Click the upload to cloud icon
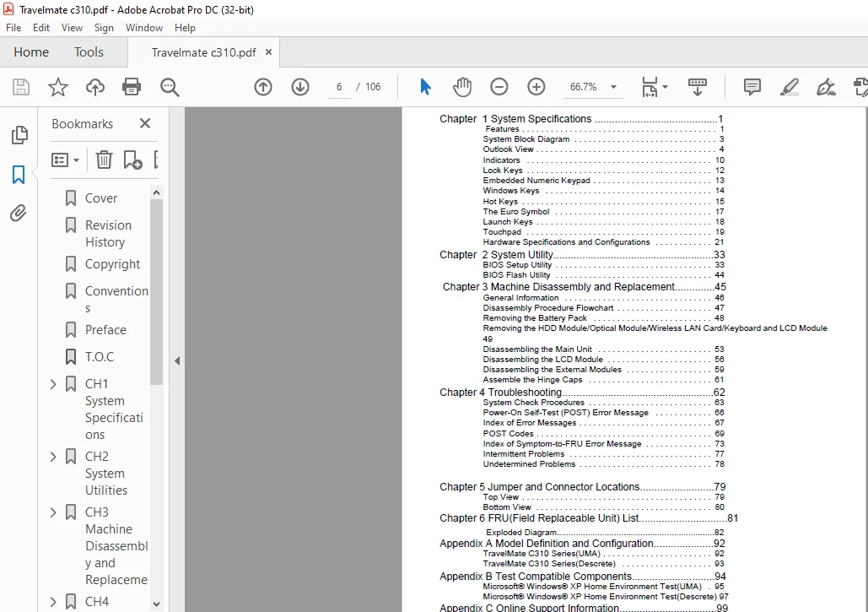 pyautogui.click(x=94, y=87)
